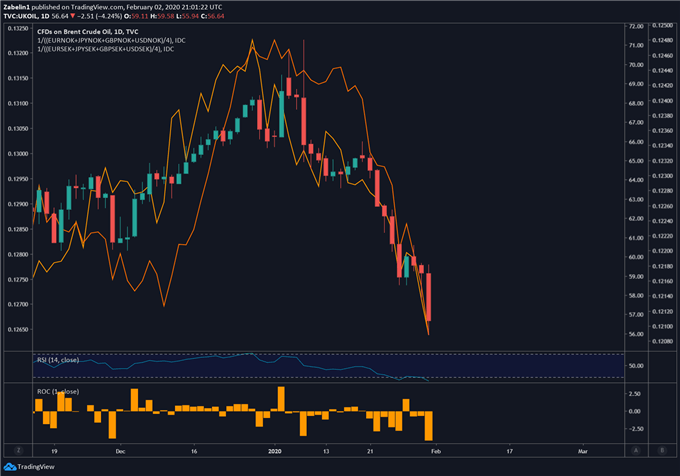Click the ROC −2.50 axis value
This screenshot has width=680, height=476.
[634, 429]
